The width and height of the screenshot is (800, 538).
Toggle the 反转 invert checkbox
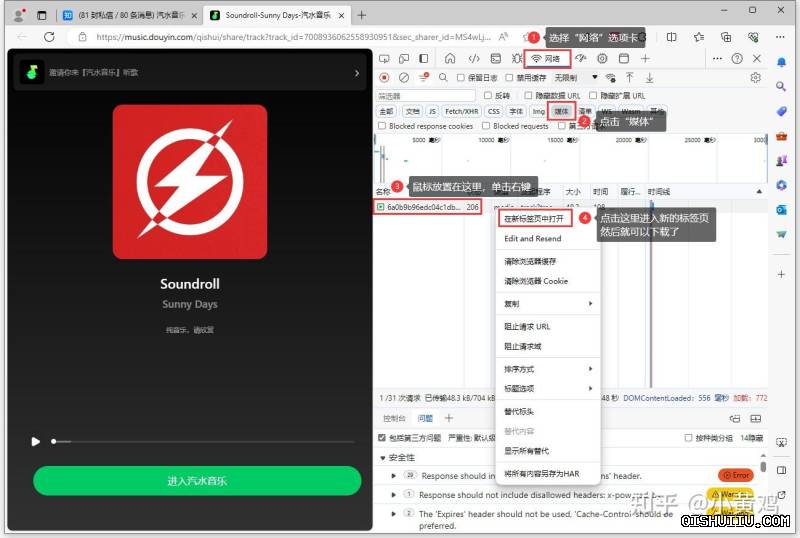coord(488,95)
